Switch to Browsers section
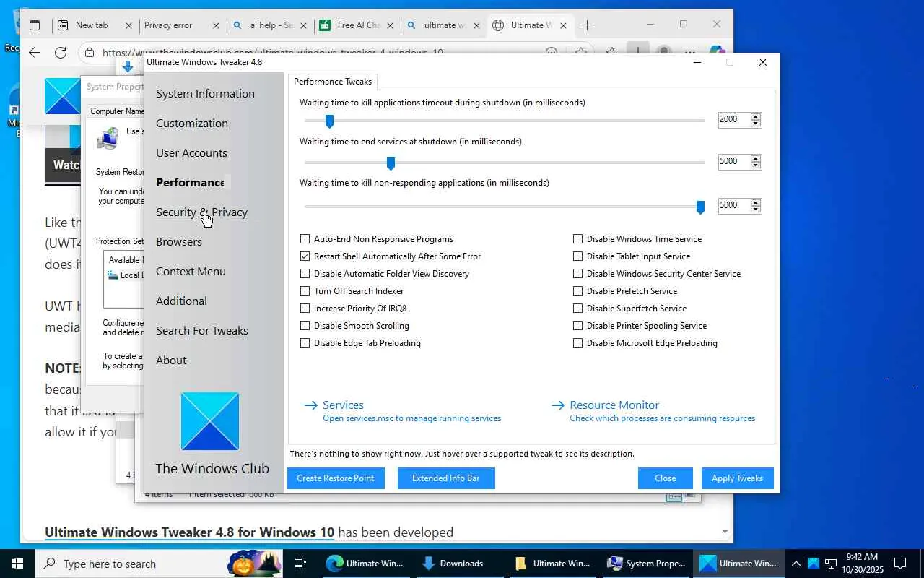Image resolution: width=924 pixels, height=578 pixels. pyautogui.click(x=179, y=242)
